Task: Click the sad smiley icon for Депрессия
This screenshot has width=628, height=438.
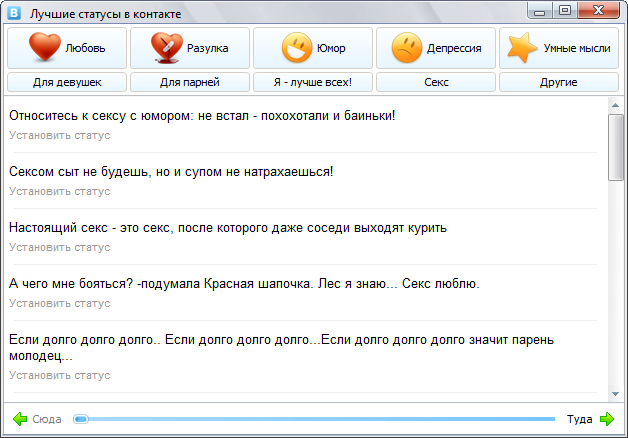Action: coord(407,48)
